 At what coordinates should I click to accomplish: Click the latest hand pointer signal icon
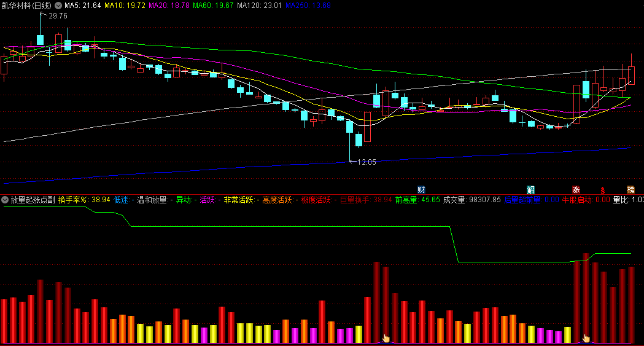(x=586, y=338)
